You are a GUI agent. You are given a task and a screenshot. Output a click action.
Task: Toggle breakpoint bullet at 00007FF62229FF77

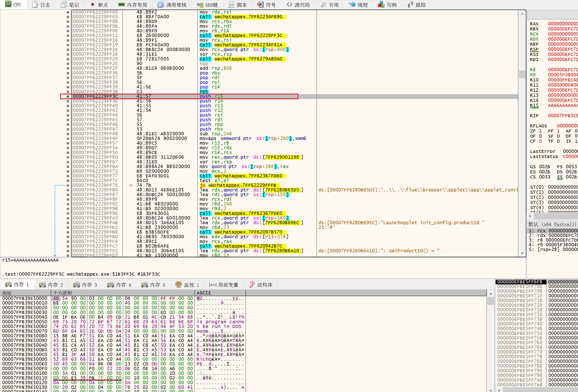click(68, 176)
